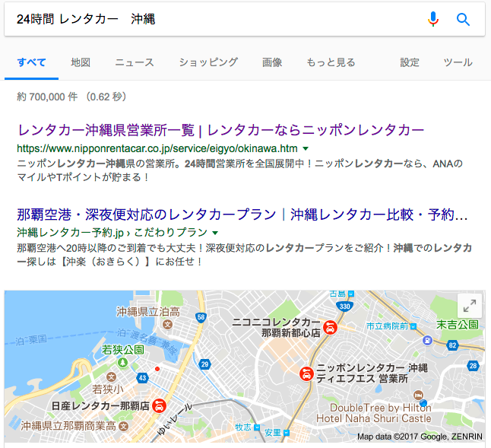491x448 pixels.
Task: Click the 沖縄県立泊高 school icon
Action: [167, 324]
